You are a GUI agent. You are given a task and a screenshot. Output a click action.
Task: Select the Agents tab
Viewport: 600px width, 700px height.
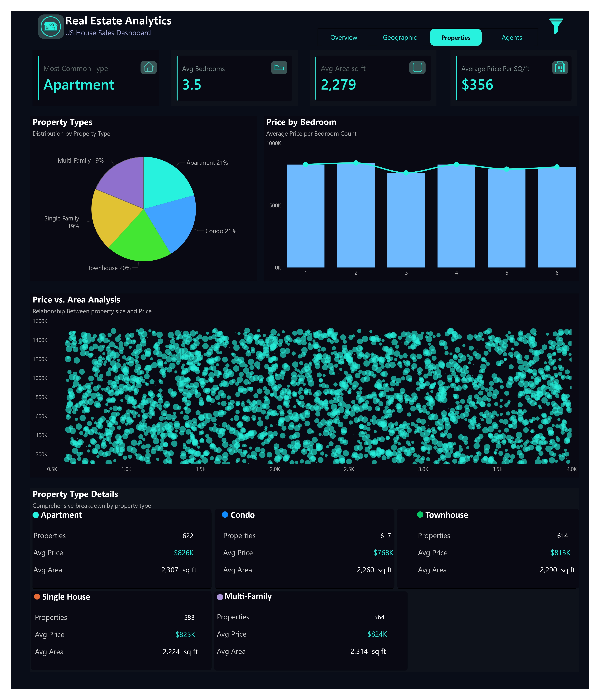coord(512,37)
